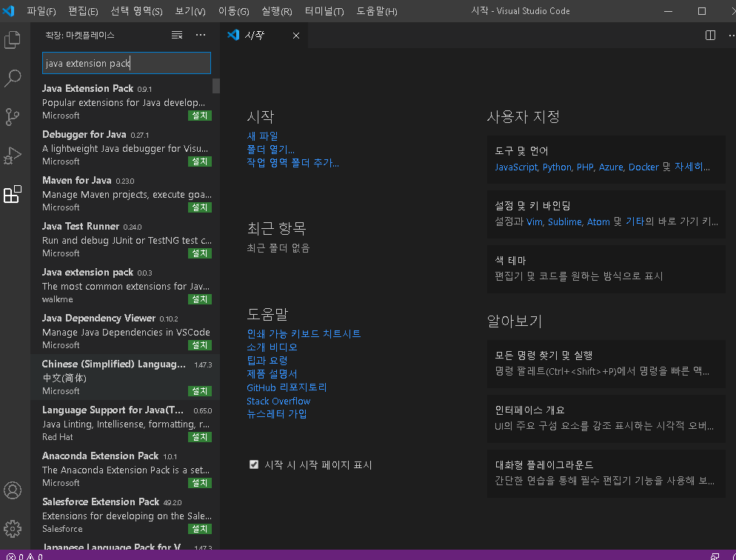
Task: Click the extension search input field
Action: (127, 63)
